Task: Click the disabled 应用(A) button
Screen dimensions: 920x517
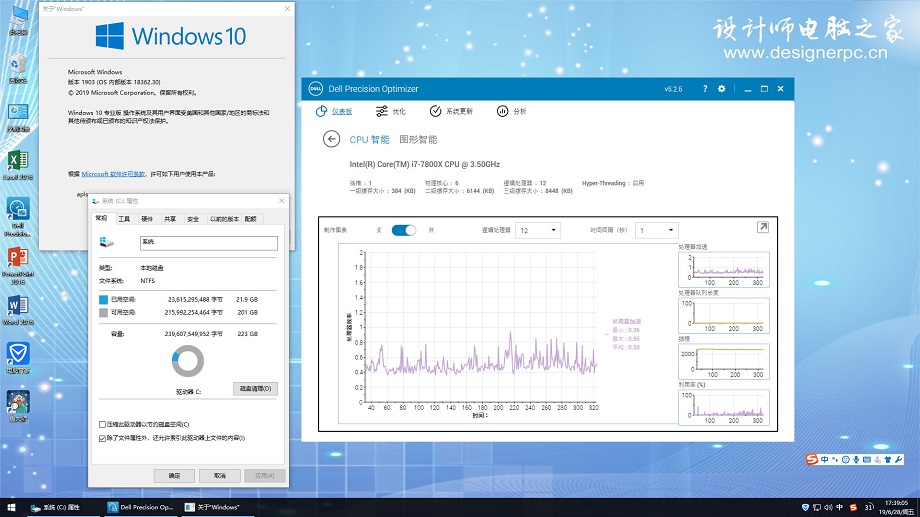Action: tap(265, 475)
